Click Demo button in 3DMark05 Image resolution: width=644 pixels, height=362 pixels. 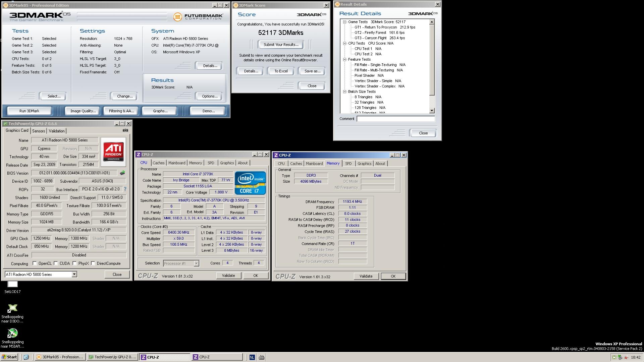(208, 111)
